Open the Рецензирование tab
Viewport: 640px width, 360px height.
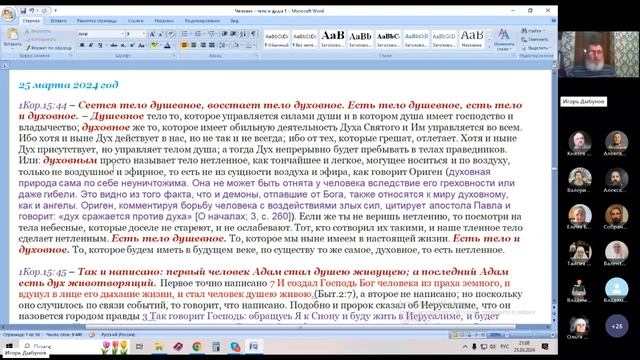[202, 20]
